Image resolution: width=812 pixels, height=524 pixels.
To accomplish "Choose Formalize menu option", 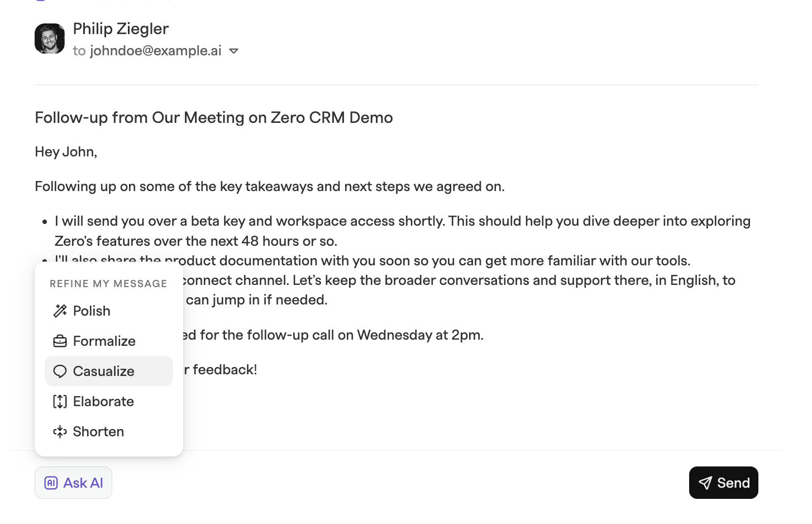I will coord(109,341).
